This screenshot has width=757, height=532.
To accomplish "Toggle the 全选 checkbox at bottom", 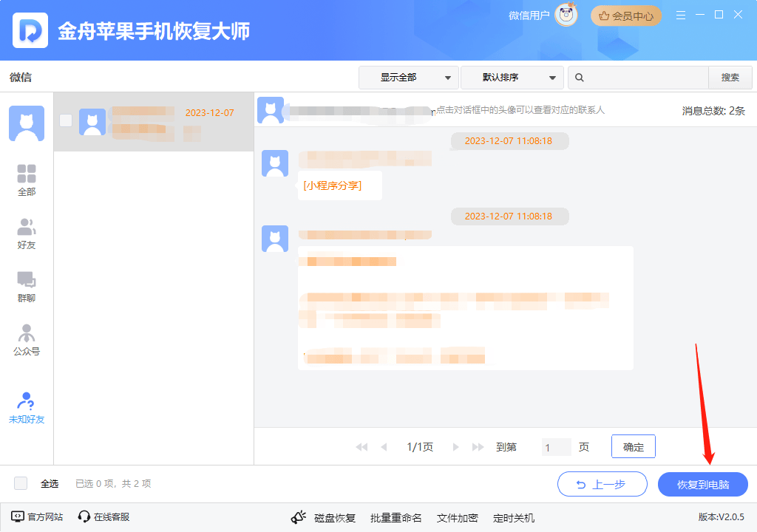I will coord(21,483).
